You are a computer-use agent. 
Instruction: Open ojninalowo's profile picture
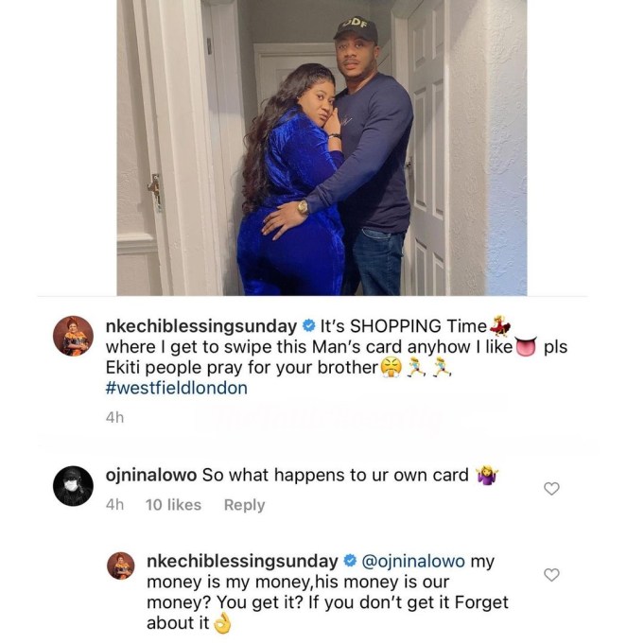[72, 486]
